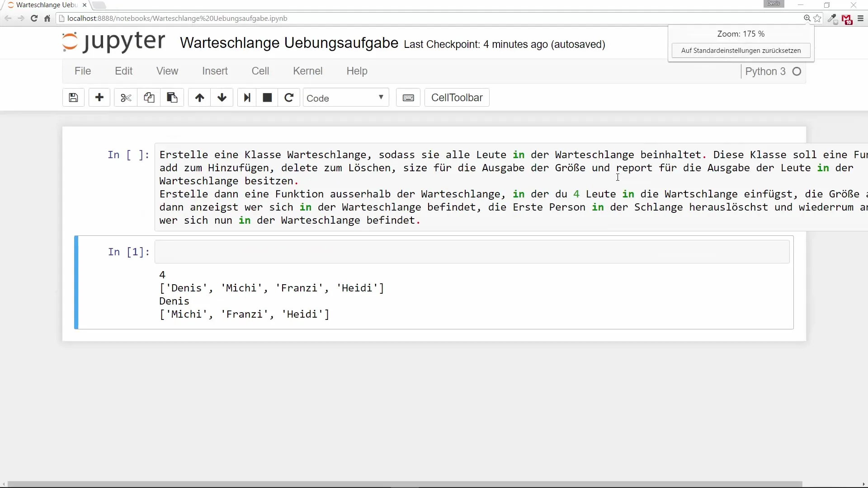868x488 pixels.
Task: Go forward in browser history
Action: pos(21,19)
